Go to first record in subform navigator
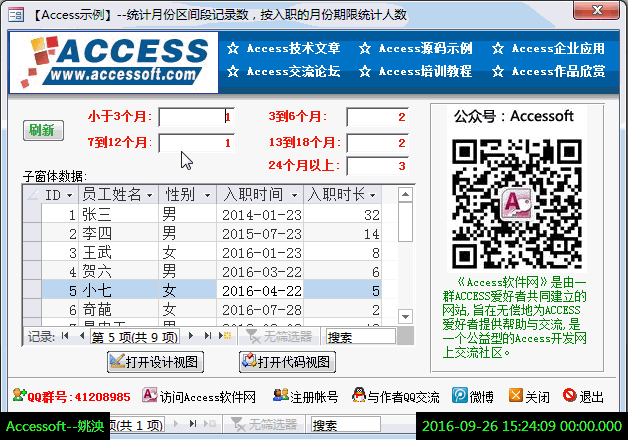628x440 pixels. point(65,336)
